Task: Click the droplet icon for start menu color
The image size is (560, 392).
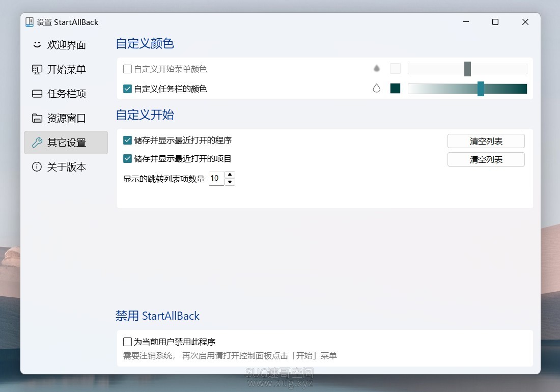Action: tap(376, 69)
